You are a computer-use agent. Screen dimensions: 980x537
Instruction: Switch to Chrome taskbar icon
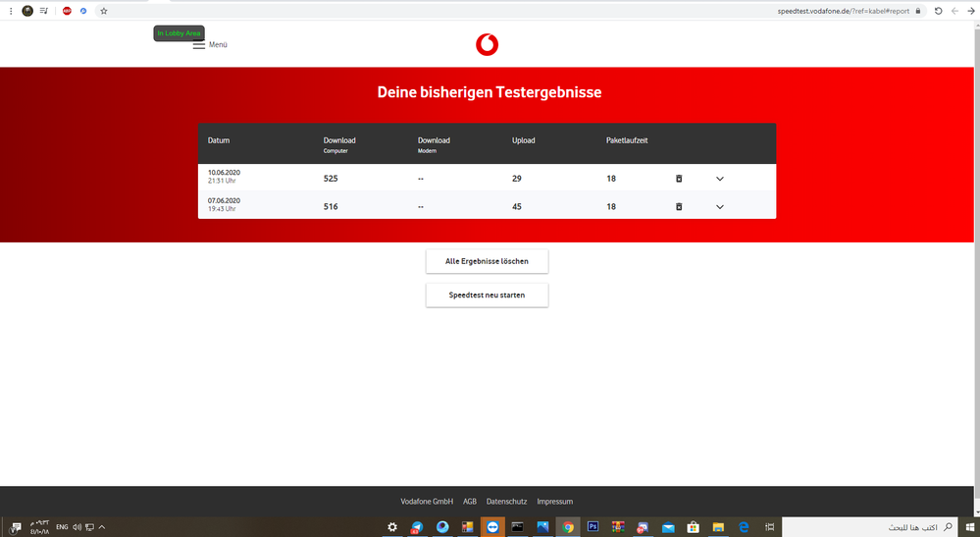tap(568, 527)
